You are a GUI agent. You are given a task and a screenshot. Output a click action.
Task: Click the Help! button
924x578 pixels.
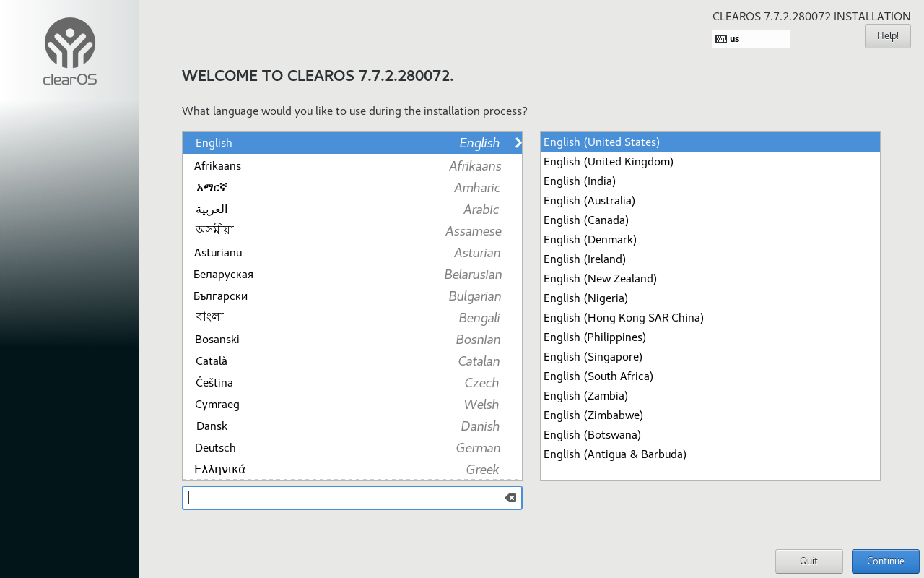pyautogui.click(x=888, y=36)
